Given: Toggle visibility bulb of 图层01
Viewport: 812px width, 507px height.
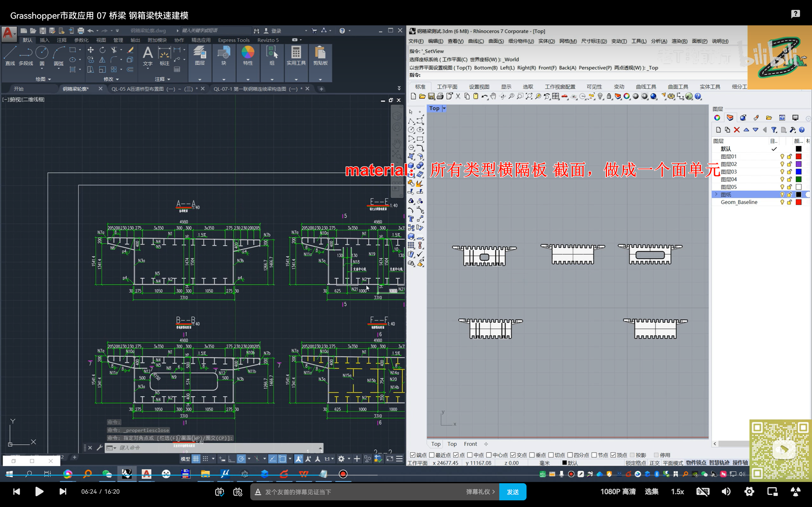Looking at the screenshot, I should pyautogui.click(x=782, y=157).
